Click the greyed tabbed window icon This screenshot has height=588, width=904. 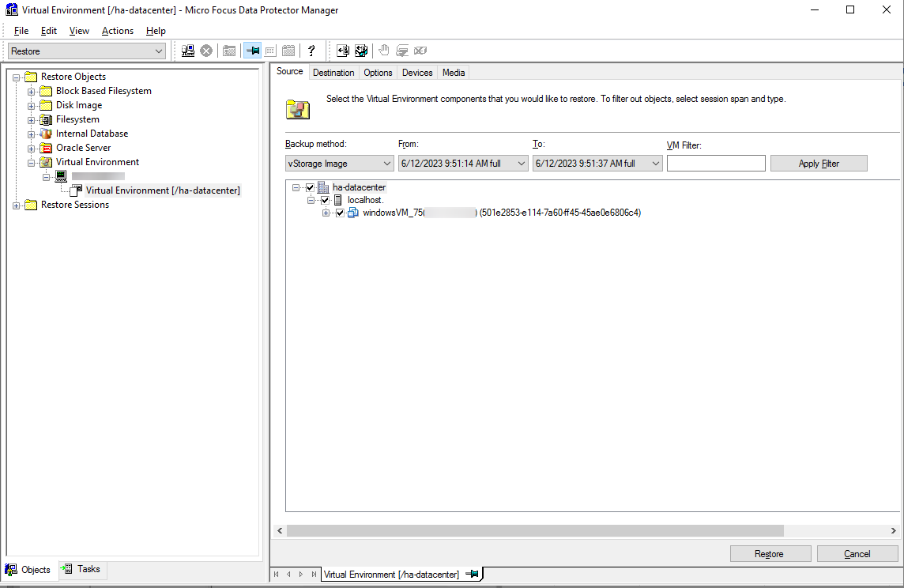click(x=288, y=51)
